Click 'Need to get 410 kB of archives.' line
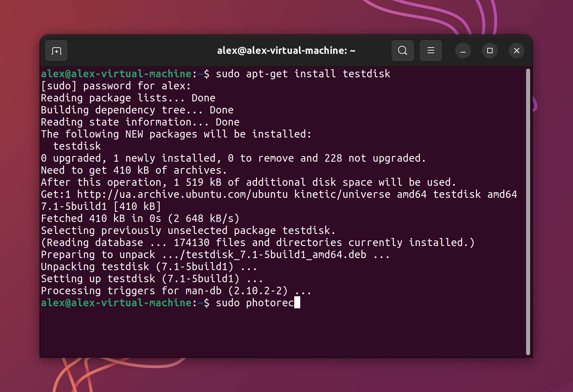Screen dimensions: 573x392 [x=134, y=170]
